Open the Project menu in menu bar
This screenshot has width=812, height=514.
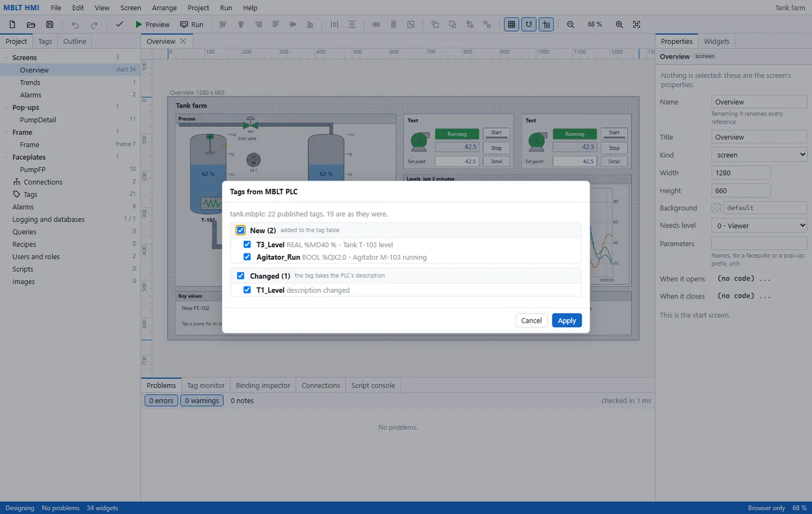click(199, 8)
